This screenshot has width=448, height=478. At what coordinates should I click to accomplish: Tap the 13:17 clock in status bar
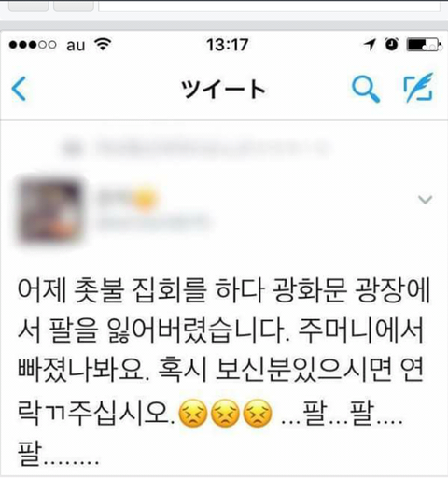pos(228,45)
